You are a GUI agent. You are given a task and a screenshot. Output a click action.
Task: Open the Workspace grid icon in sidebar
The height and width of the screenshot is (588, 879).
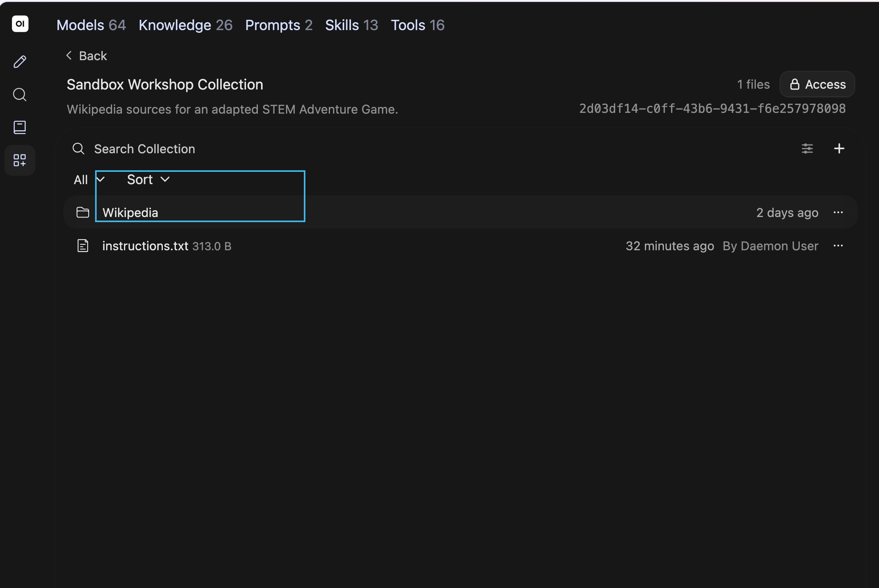point(20,160)
